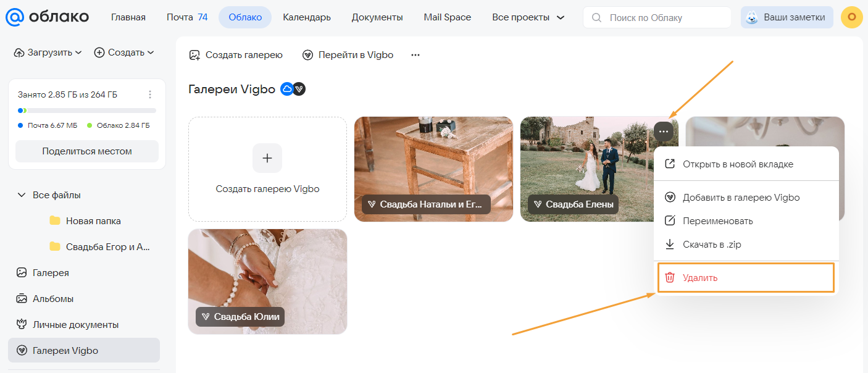Collapse the Все файлы tree

(x=21, y=195)
